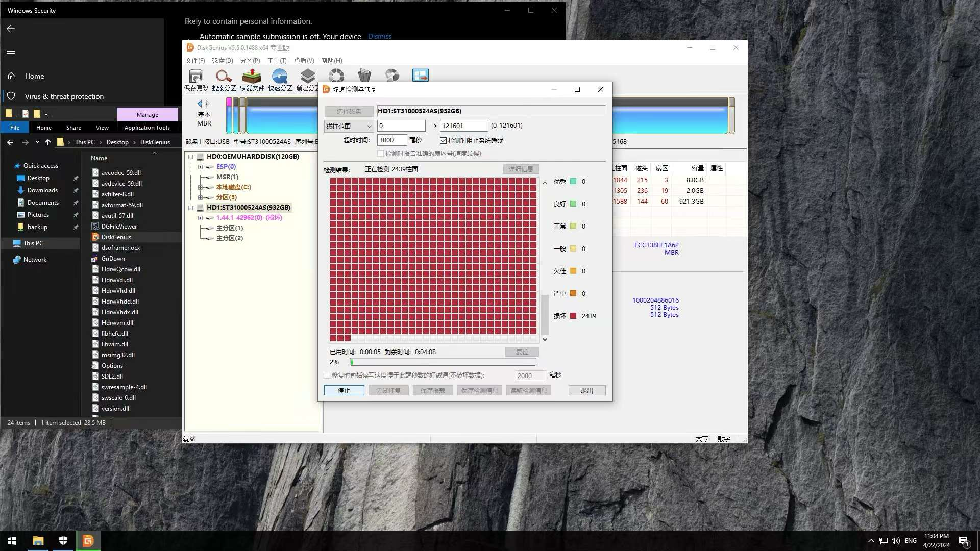The height and width of the screenshot is (551, 980).
Task: Expand the ESP(0) partition tree node
Action: pos(200,167)
